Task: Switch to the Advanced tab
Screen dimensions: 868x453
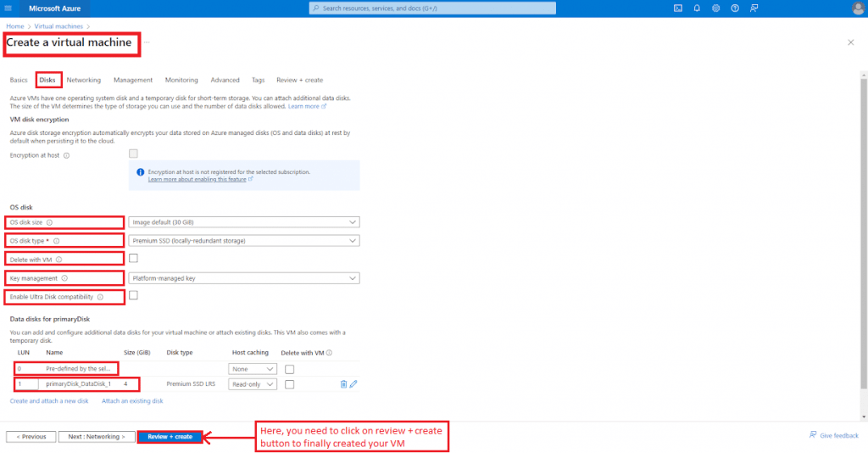Action: [x=225, y=81]
